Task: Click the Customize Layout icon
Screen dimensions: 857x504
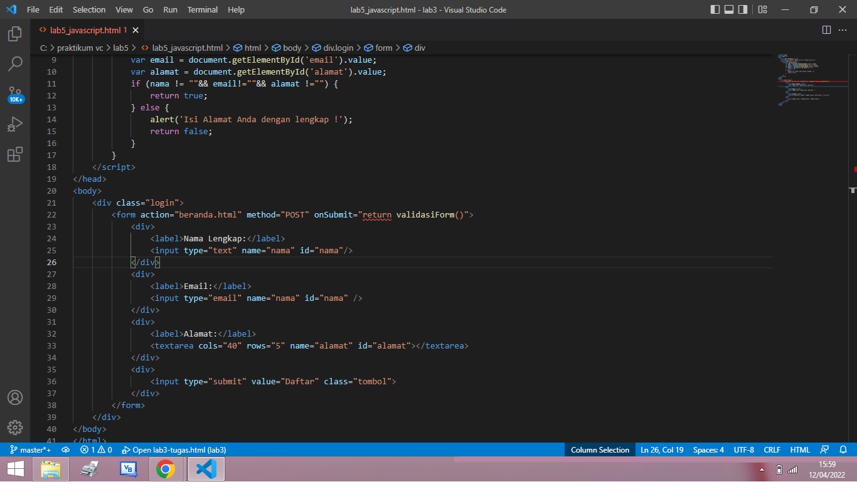Action: click(762, 9)
